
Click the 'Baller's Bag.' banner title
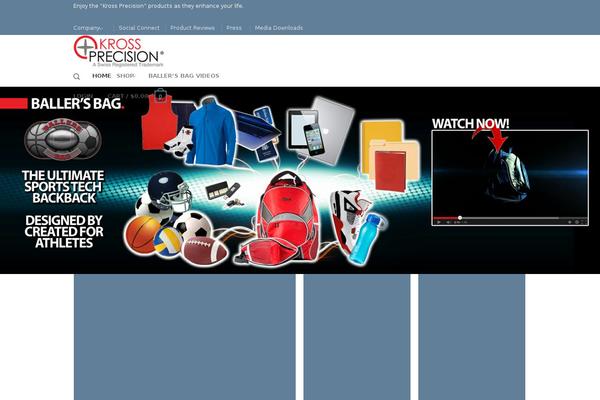point(77,104)
